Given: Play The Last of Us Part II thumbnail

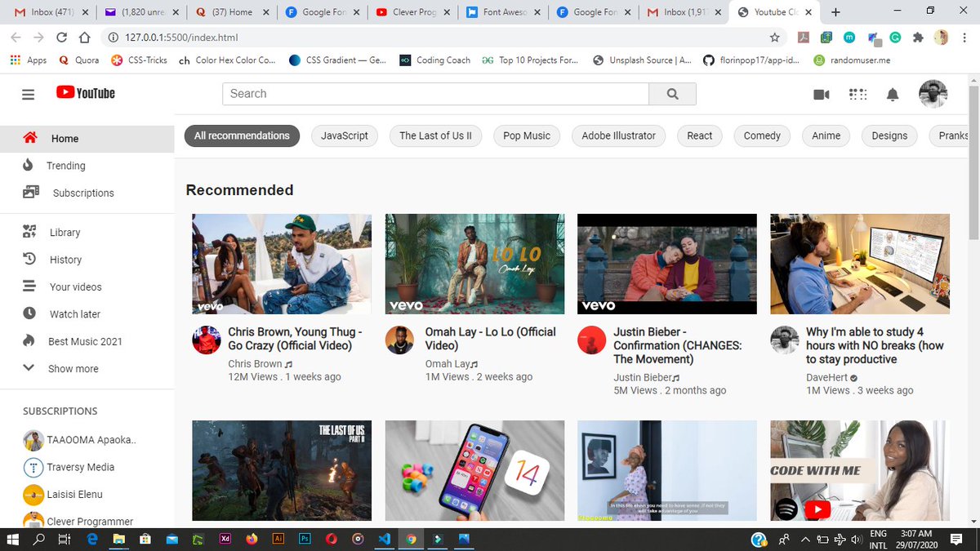Looking at the screenshot, I should tap(282, 471).
